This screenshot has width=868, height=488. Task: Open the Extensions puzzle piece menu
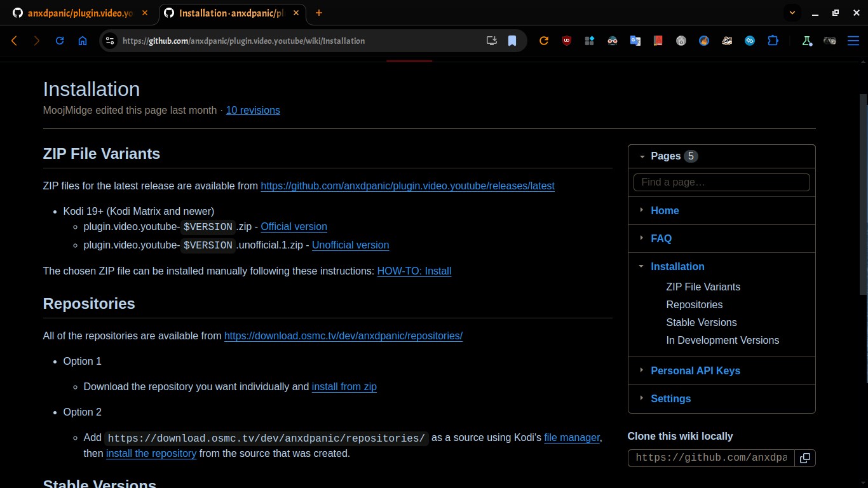point(773,41)
